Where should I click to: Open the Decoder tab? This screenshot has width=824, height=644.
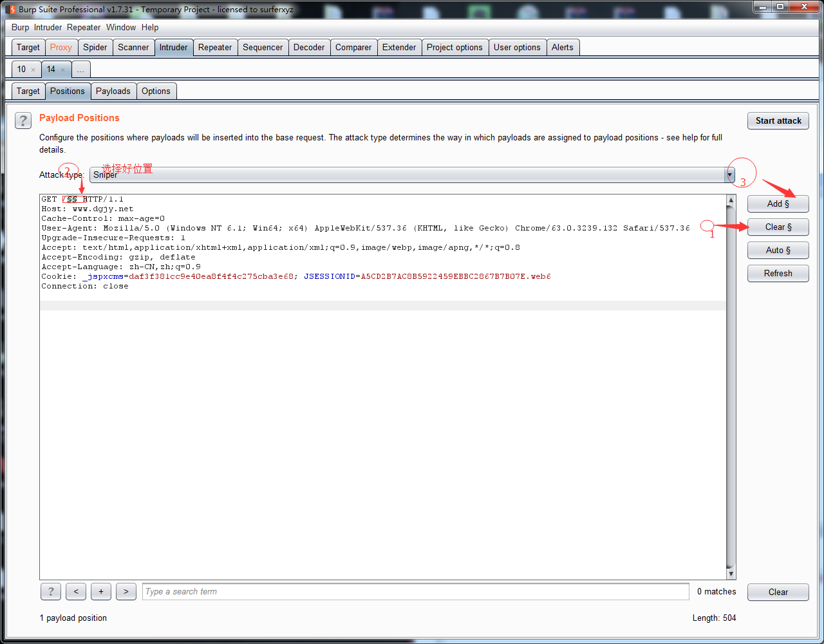coord(309,47)
